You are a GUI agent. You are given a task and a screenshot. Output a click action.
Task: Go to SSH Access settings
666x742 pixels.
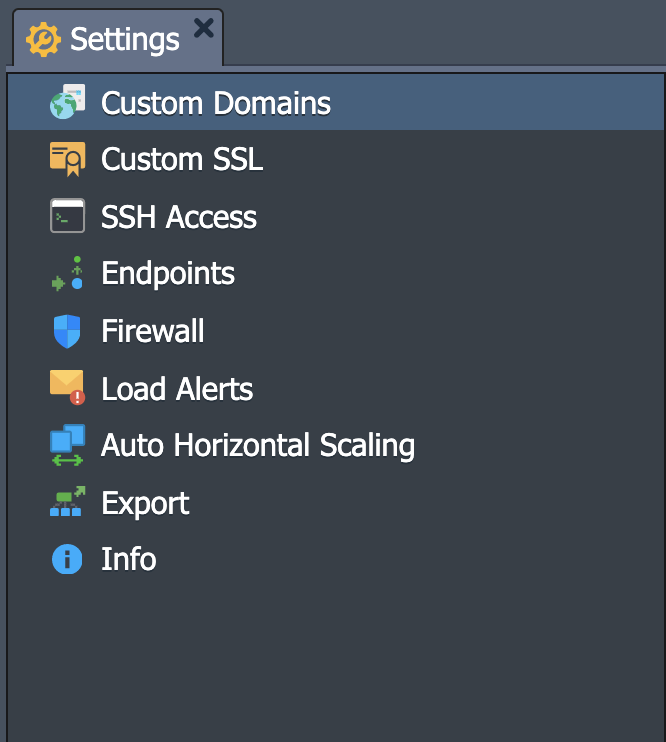(x=336, y=216)
